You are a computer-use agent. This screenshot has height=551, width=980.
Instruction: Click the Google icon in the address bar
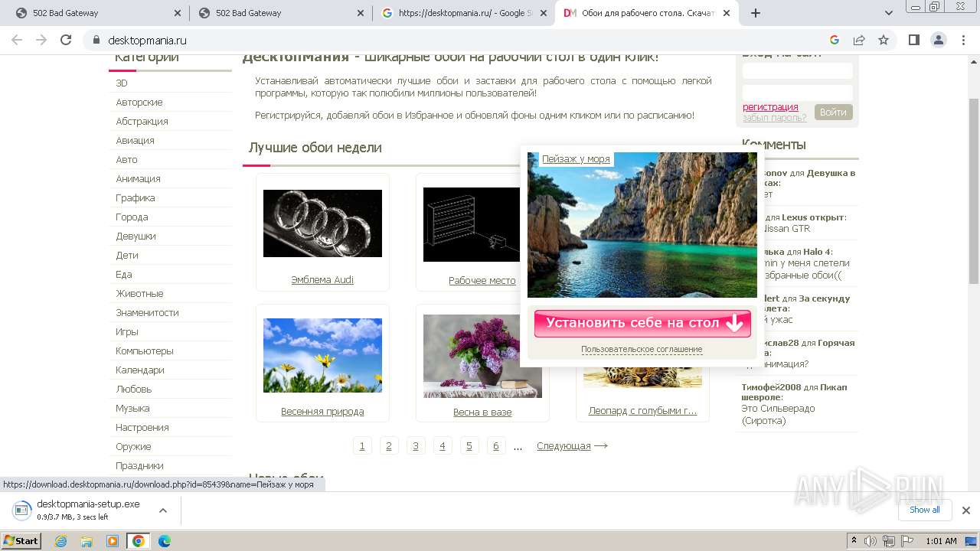(x=835, y=40)
